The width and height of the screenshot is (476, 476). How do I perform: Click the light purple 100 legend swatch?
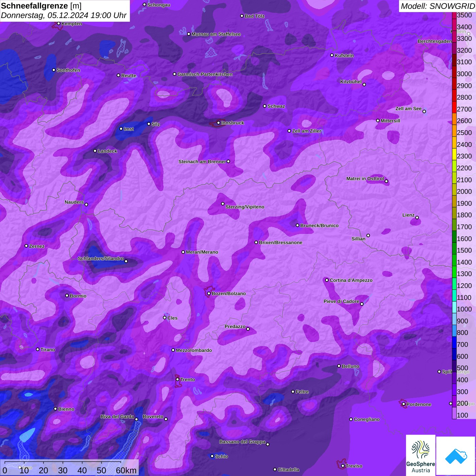tap(454, 413)
